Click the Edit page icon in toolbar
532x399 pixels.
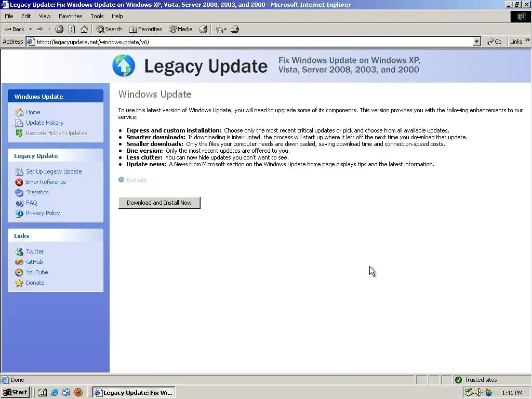219,29
